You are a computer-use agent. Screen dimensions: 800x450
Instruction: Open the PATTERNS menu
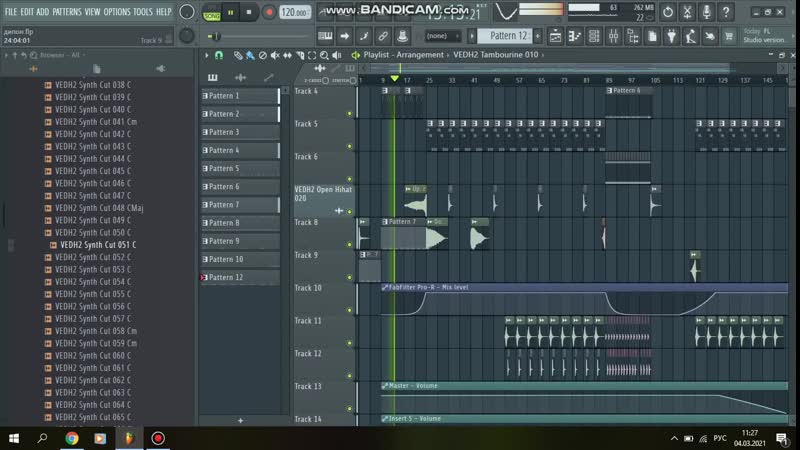pos(67,11)
